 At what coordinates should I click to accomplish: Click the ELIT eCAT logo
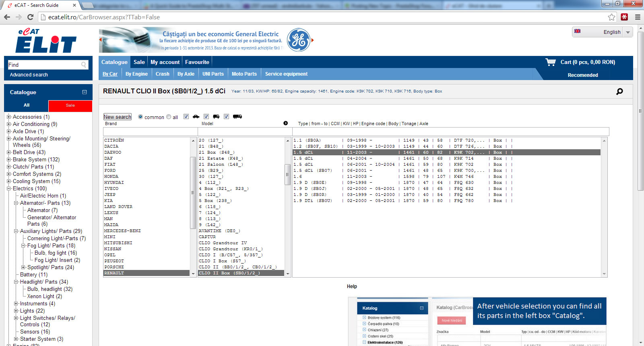pyautogui.click(x=46, y=41)
